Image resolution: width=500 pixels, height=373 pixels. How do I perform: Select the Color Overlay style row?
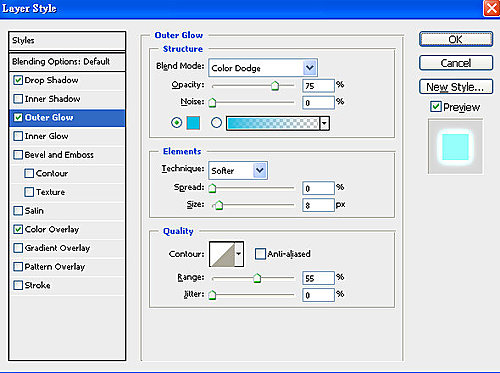pos(67,230)
